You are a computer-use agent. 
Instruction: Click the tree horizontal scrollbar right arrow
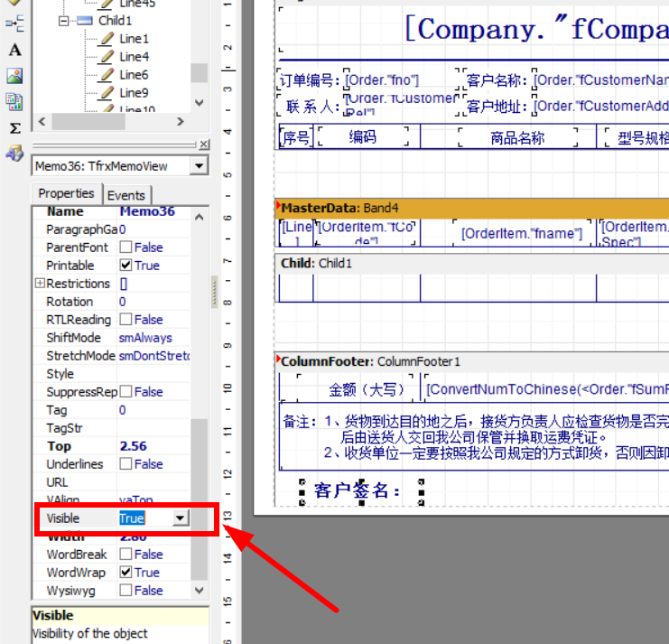(x=181, y=122)
